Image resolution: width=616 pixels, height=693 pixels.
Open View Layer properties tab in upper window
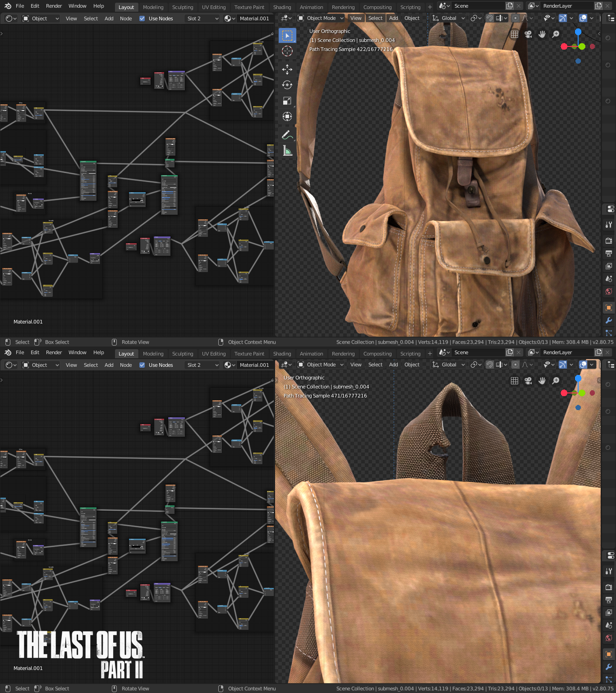609,266
